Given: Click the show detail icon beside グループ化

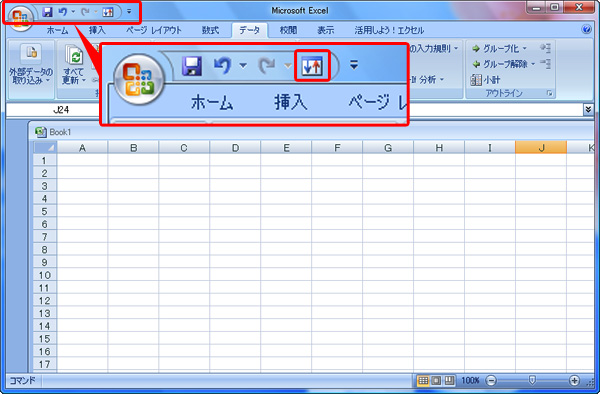Looking at the screenshot, I should pyautogui.click(x=545, y=48).
